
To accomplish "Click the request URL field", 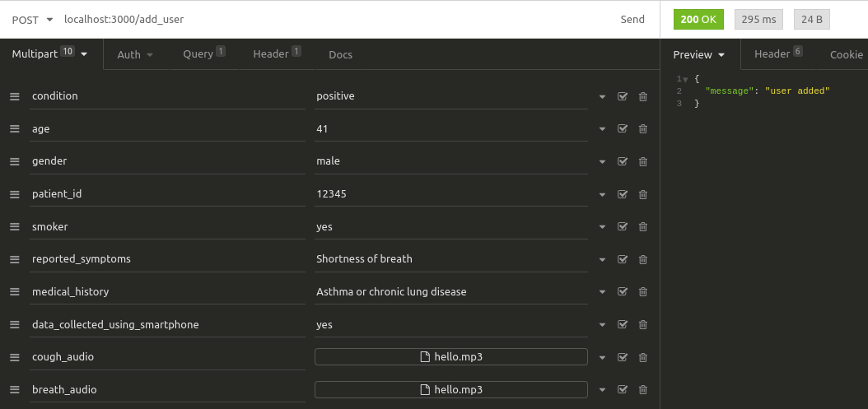I will click(x=329, y=20).
